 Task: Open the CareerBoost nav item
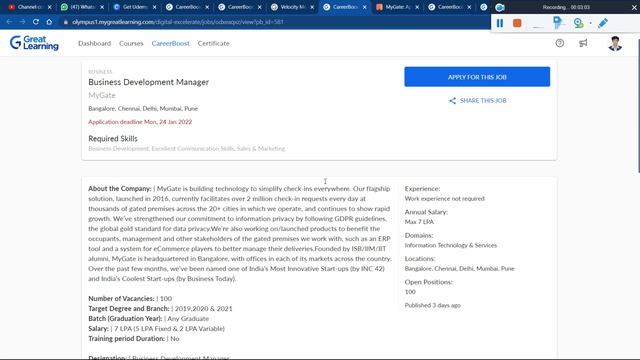tap(171, 43)
